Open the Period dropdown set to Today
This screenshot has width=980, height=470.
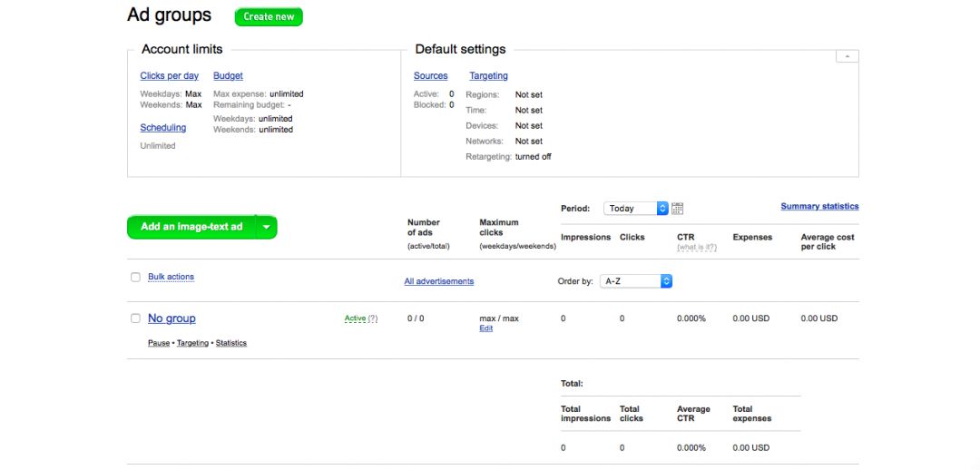(635, 209)
